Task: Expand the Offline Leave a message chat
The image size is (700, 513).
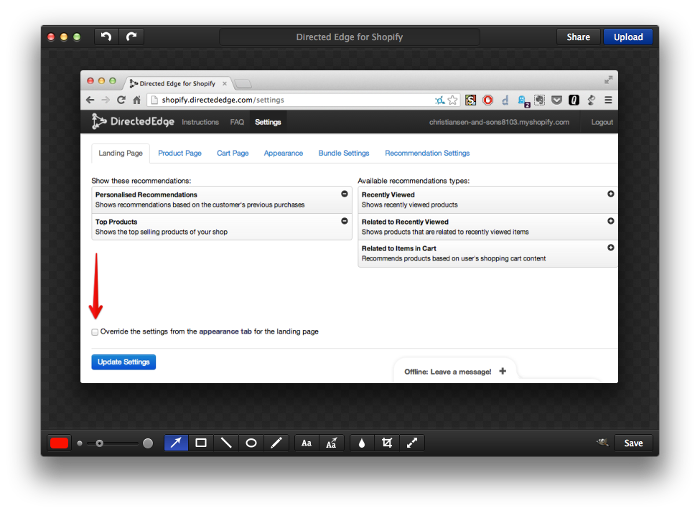Action: pos(502,371)
